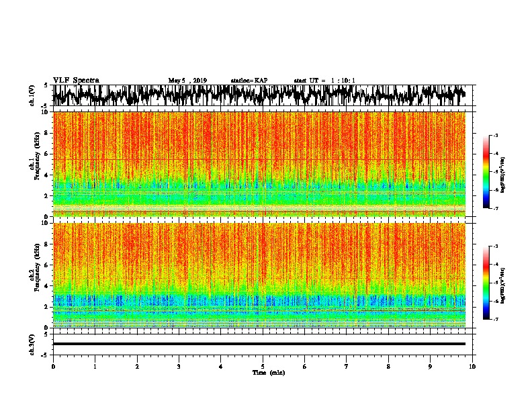Image resolution: width=532 pixels, height=411 pixels.
Task: Click time axis tick label "9"
Action: (430, 367)
